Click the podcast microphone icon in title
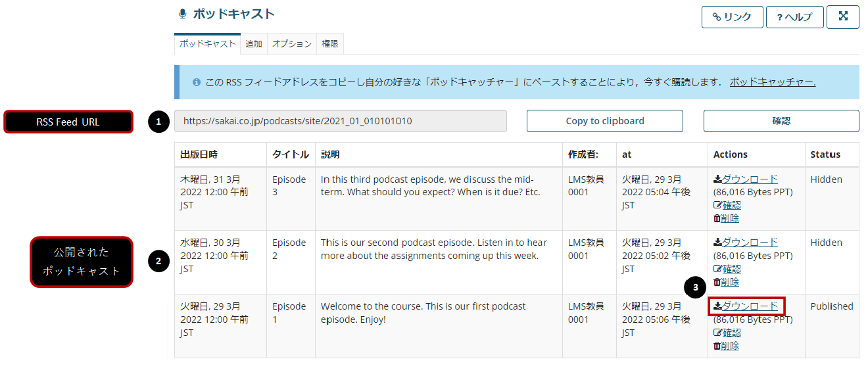Screen dimensions: 868x376 click(x=182, y=14)
